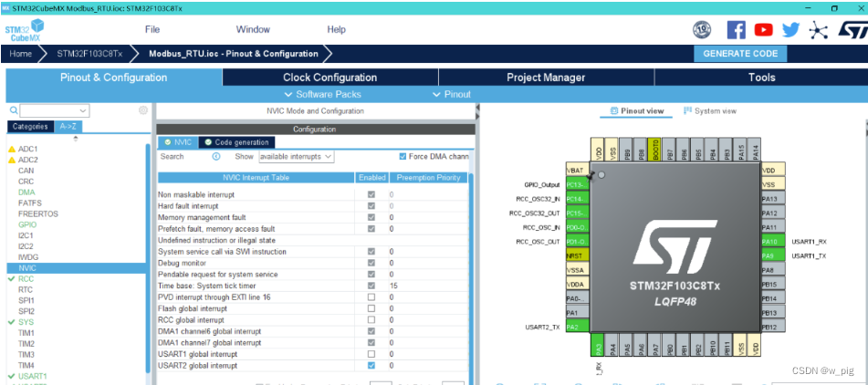
Task: Select the VBAT pin on chip
Action: [x=577, y=171]
